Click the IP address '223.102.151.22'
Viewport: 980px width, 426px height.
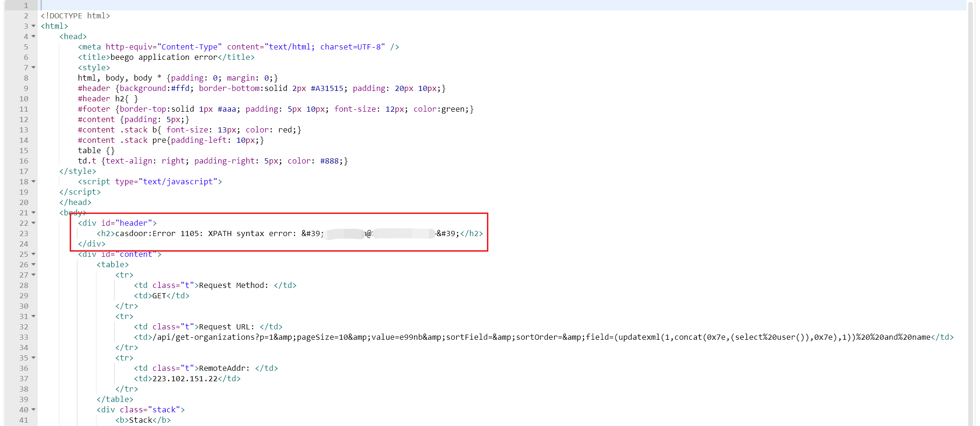coord(185,378)
